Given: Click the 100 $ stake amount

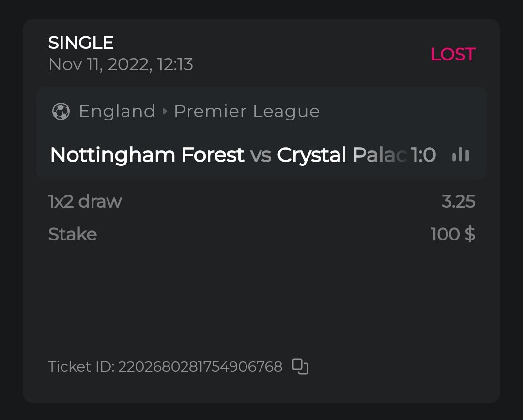Looking at the screenshot, I should 452,234.
